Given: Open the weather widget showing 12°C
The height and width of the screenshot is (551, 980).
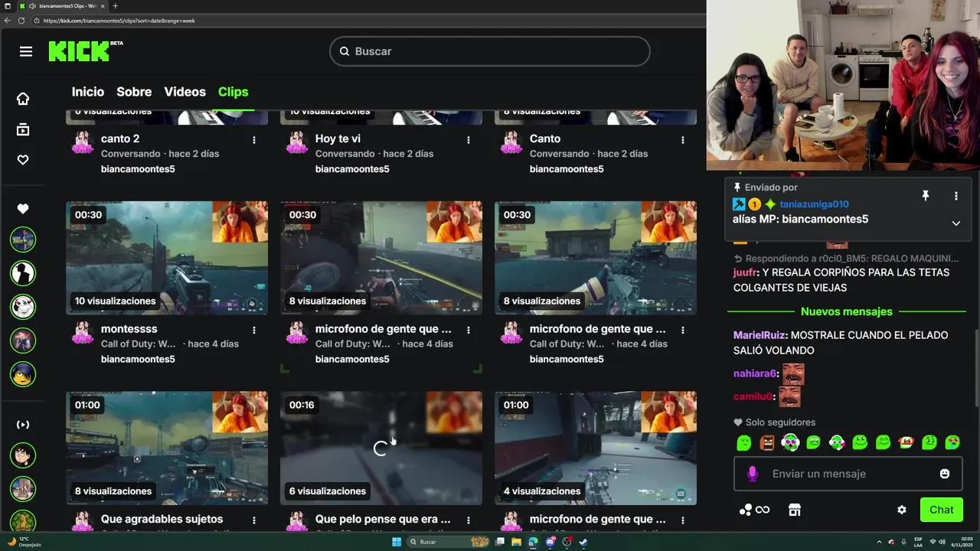Looking at the screenshot, I should [x=23, y=542].
